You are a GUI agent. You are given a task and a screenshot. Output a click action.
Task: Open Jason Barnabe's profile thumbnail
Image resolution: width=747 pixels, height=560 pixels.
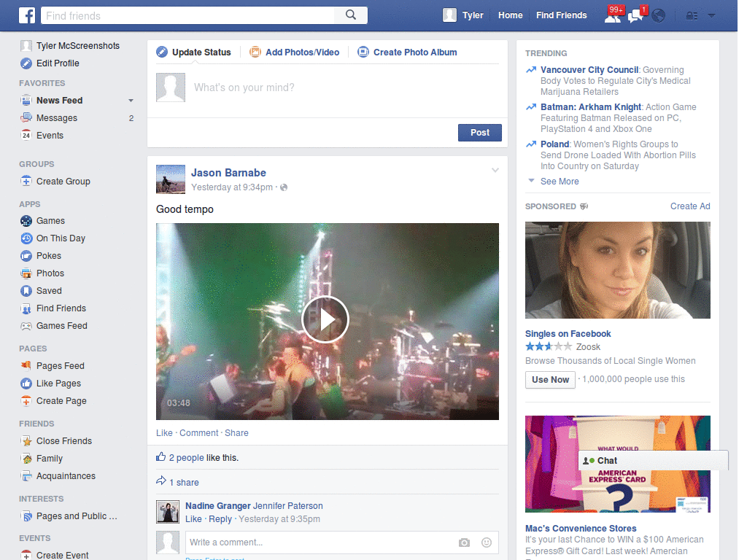click(x=171, y=179)
